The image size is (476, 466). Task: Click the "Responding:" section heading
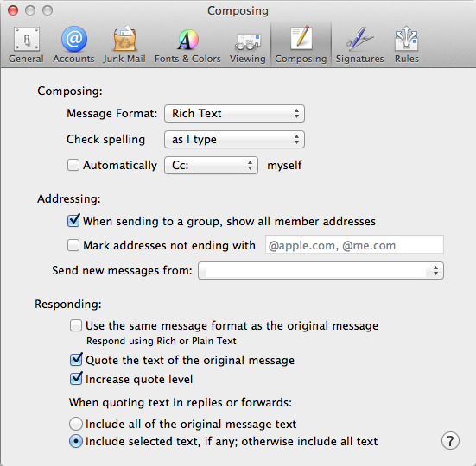click(68, 304)
